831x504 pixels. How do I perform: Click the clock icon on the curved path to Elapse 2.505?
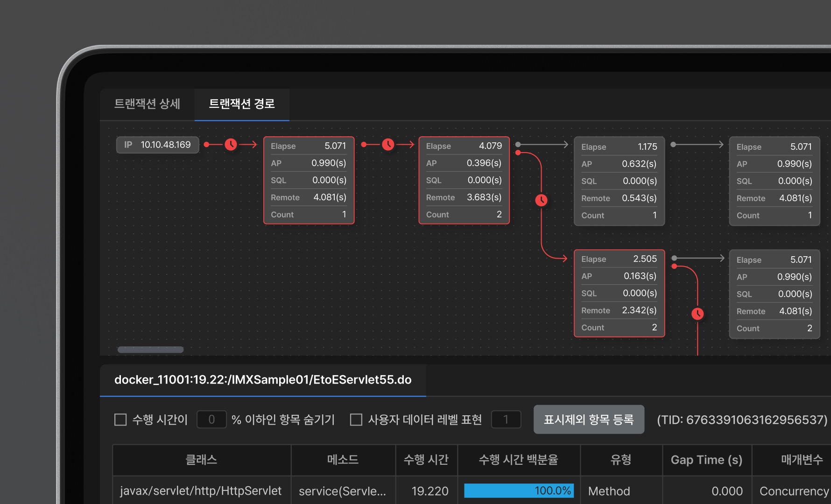point(541,200)
